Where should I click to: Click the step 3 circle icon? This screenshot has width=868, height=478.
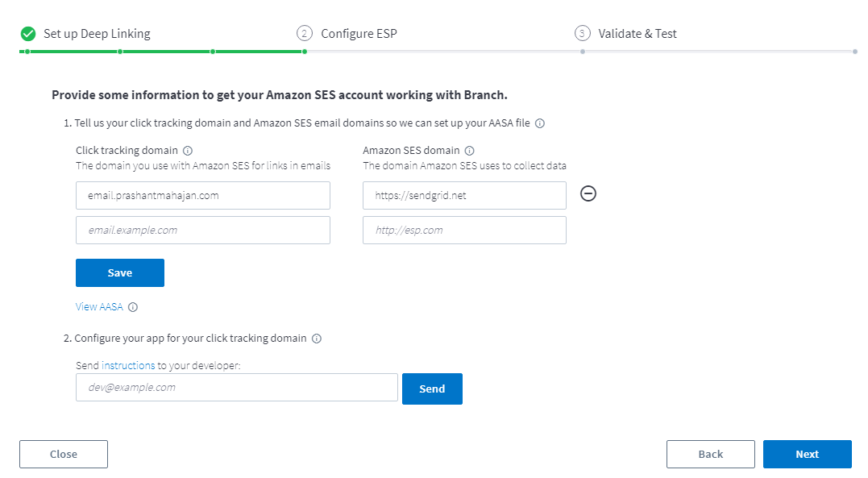pos(582,34)
